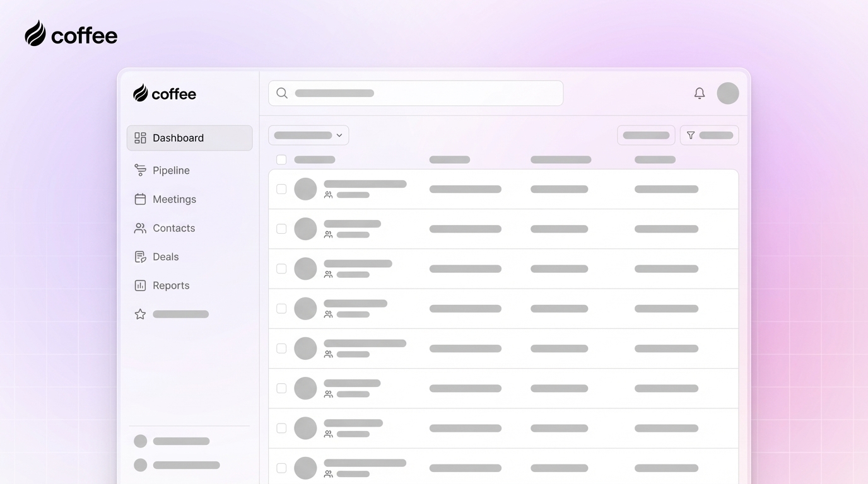Click the Meetings calendar icon

point(140,199)
